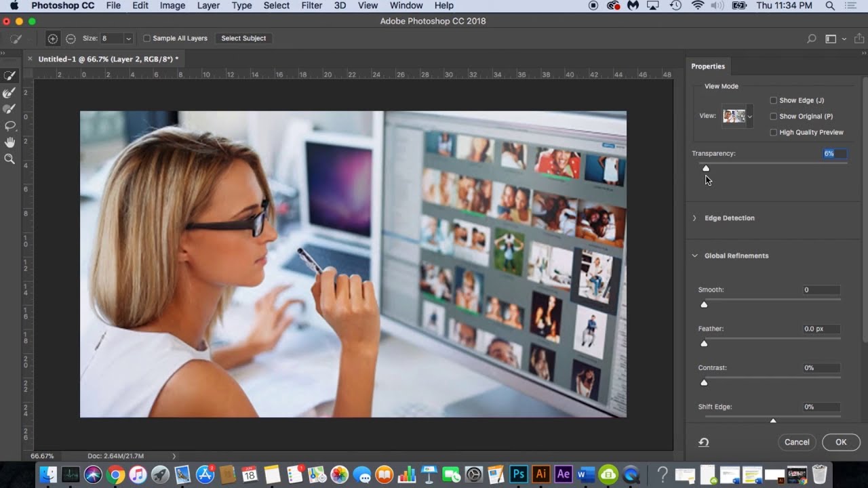Expand the Edge Detection section
The image size is (868, 488).
[694, 218]
